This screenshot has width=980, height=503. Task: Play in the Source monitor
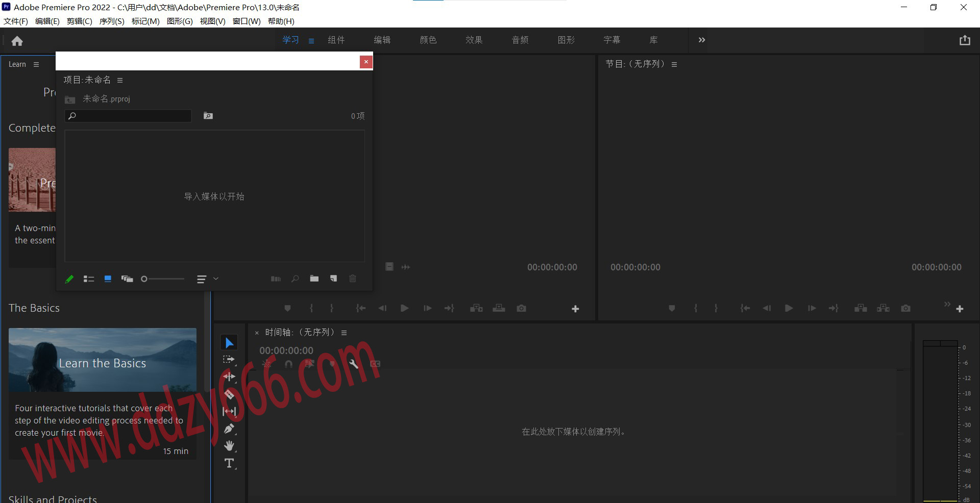click(404, 308)
